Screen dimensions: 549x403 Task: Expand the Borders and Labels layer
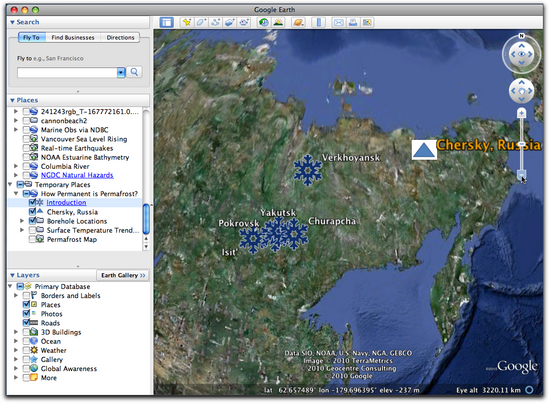point(16,295)
